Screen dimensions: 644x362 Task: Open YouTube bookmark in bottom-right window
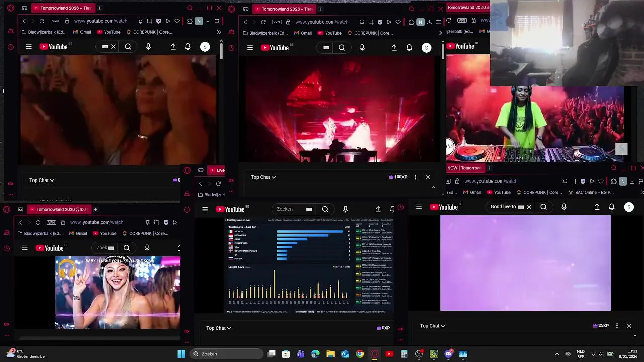(x=498, y=192)
